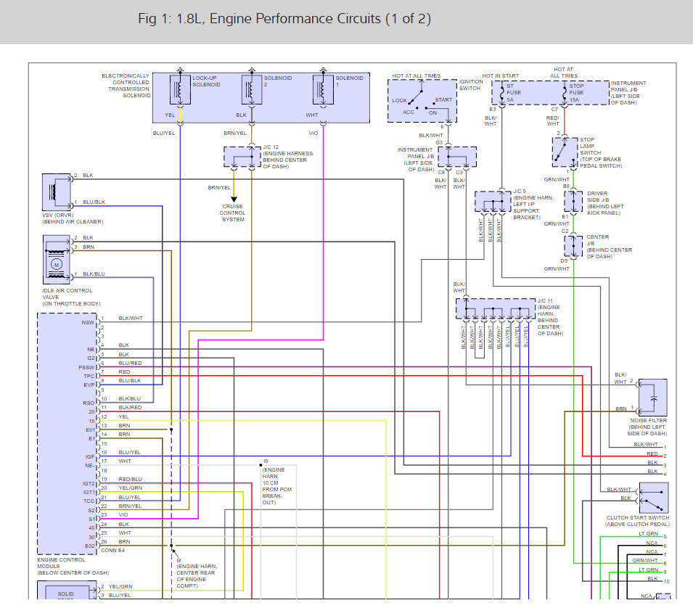693x616 pixels.
Task: Click the 'LT GRN' label at terminal 5
Action: pyautogui.click(x=648, y=534)
